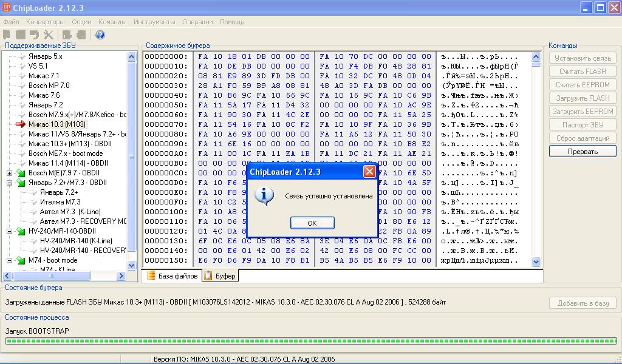Click the undo arrow toolbar icon
The width and height of the screenshot is (622, 364).
point(35,35)
